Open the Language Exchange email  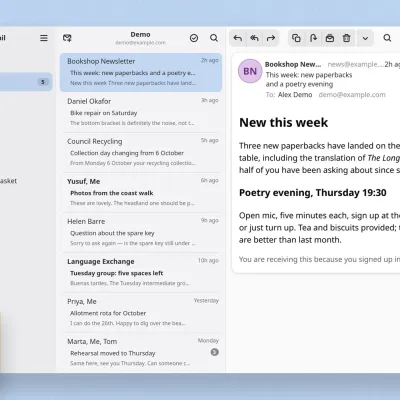(x=141, y=272)
